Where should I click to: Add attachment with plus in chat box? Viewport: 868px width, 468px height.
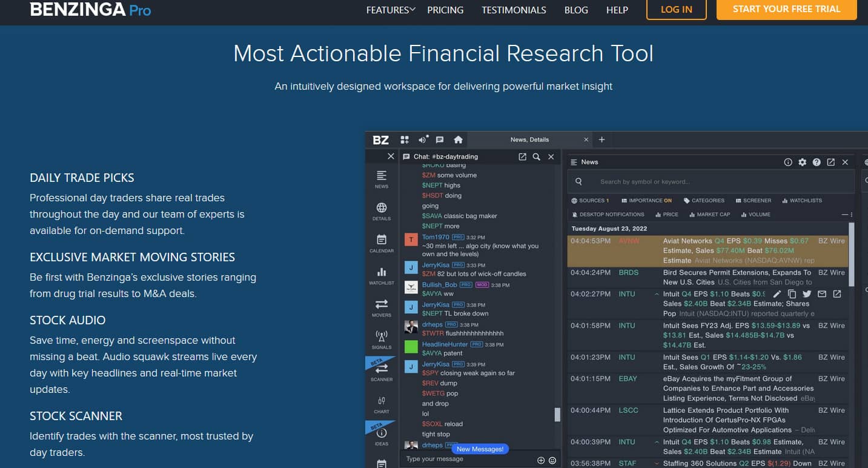541,460
